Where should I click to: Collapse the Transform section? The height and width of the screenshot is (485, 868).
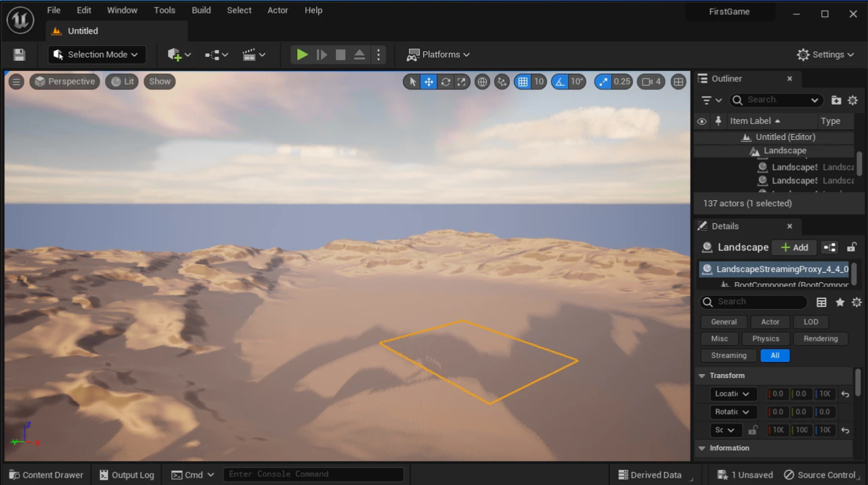tap(701, 376)
